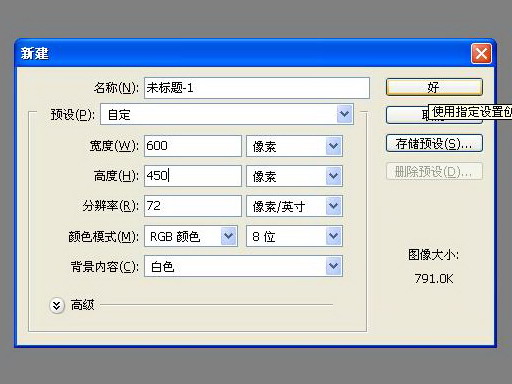Click the disabled 删除预设(D)... delete preset button
This screenshot has width=512, height=384.
point(434,171)
